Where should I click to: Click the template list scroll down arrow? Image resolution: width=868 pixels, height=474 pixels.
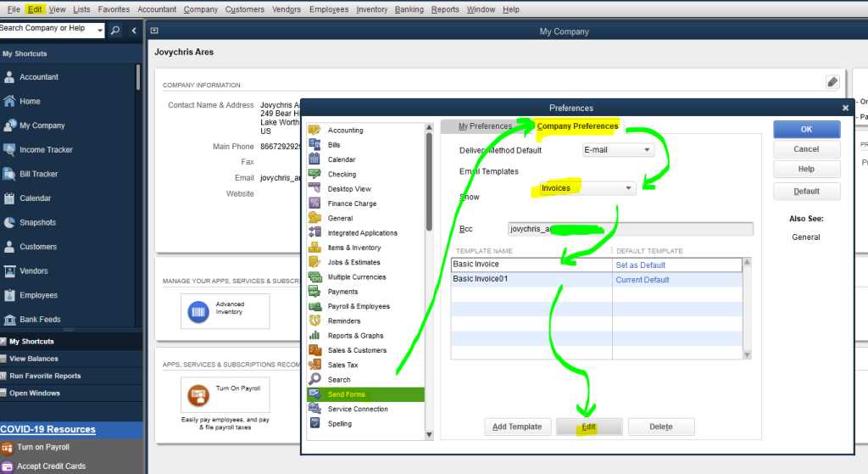tap(747, 355)
